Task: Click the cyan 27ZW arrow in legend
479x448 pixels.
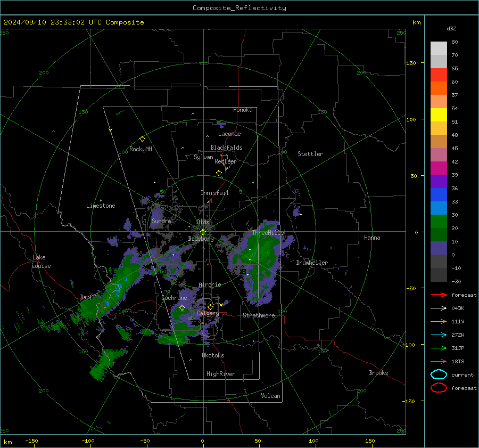Action: click(439, 335)
